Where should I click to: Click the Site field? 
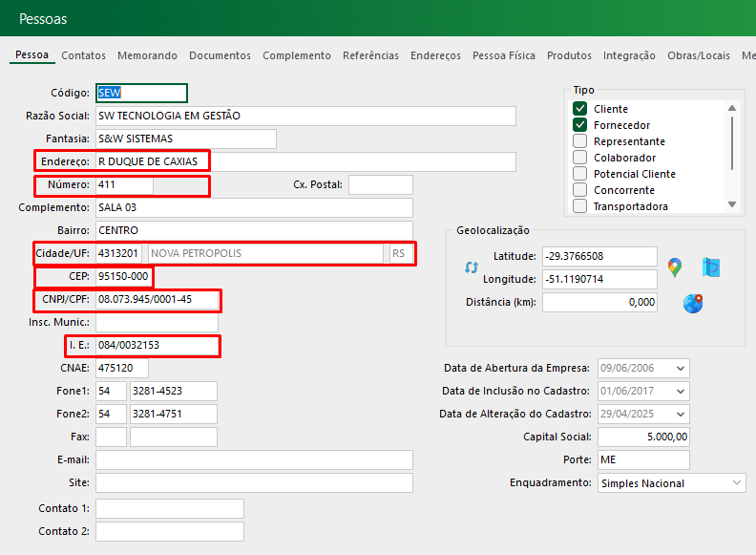click(254, 482)
